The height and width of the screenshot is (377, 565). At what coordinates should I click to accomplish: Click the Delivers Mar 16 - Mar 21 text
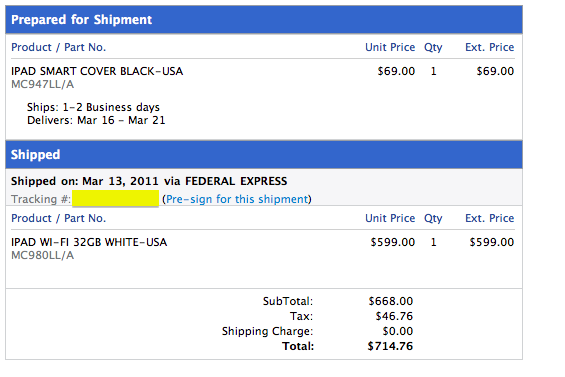(x=96, y=120)
